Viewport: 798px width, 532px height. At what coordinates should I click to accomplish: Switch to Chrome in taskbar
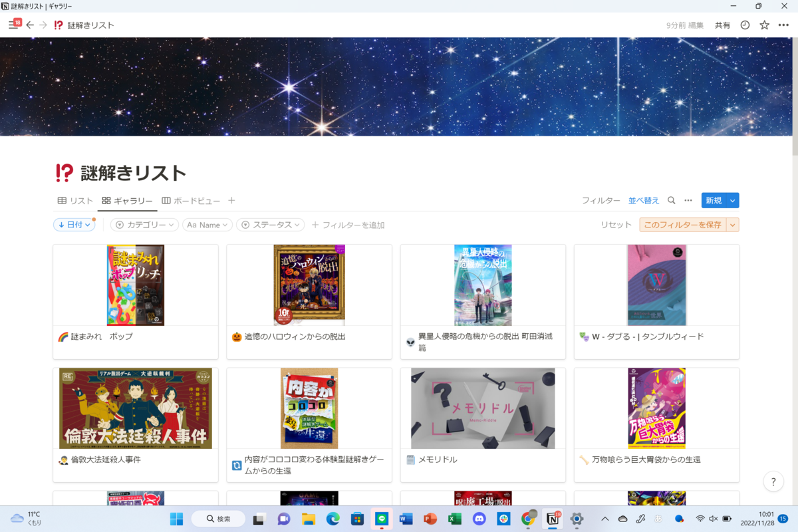(x=528, y=519)
